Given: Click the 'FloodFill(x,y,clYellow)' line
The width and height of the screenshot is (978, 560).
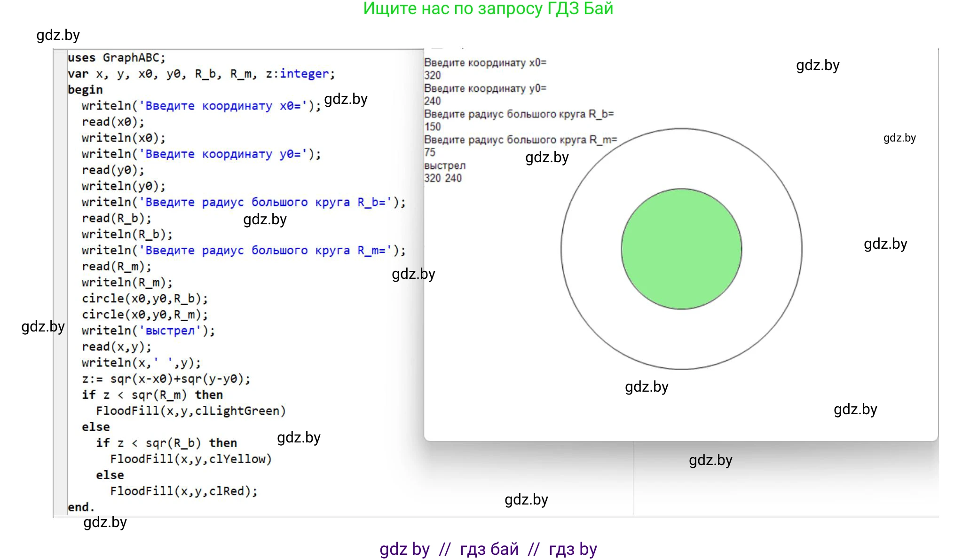Looking at the screenshot, I should point(190,459).
